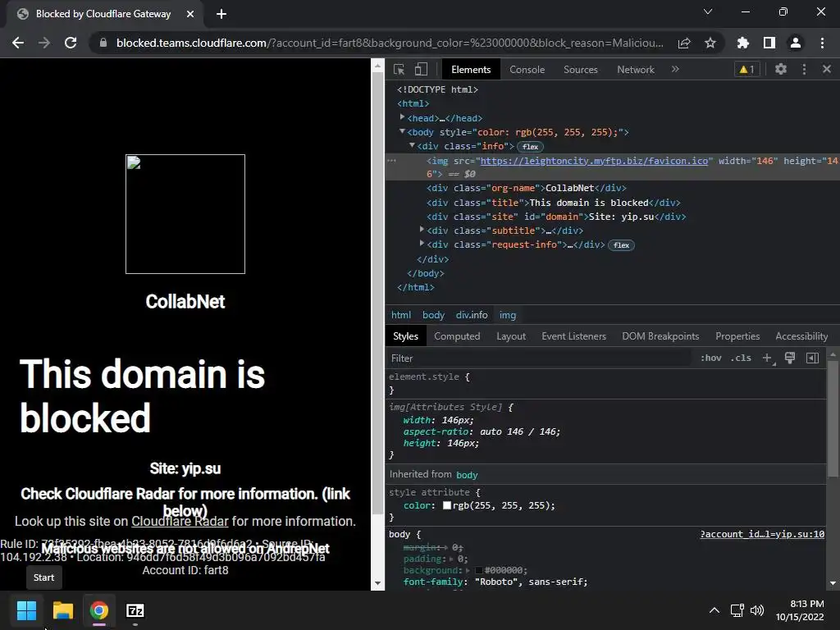Toggle the browser side panel icon
Image resolution: width=840 pixels, height=630 pixels.
[x=769, y=43]
